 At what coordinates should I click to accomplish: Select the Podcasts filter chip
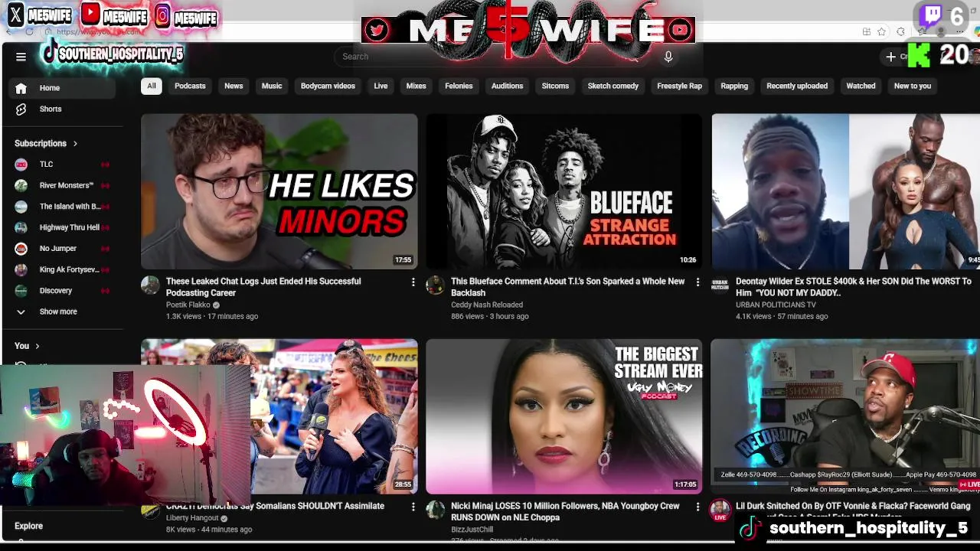[x=190, y=86]
